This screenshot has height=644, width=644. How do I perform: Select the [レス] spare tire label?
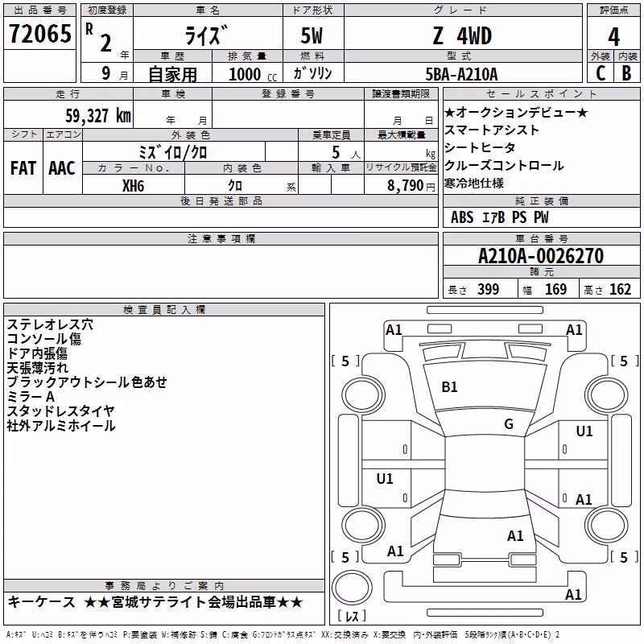click(352, 616)
